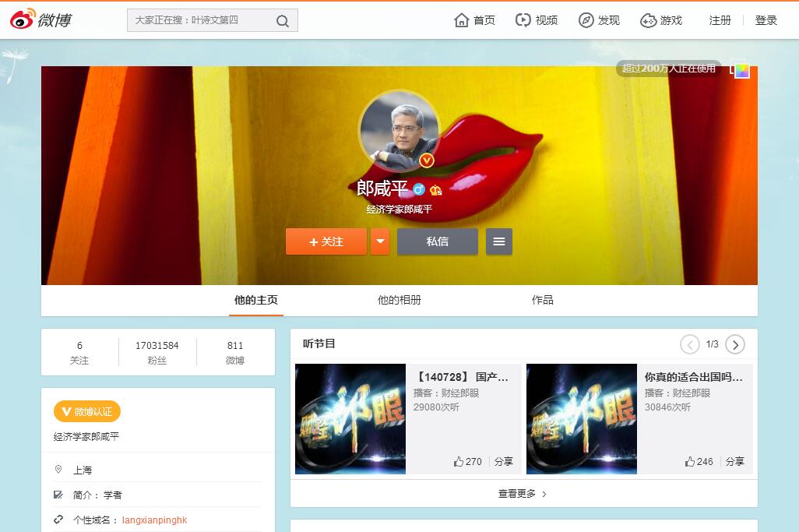Expand 查看更多 in the programs panel
The image size is (799, 532).
[523, 494]
